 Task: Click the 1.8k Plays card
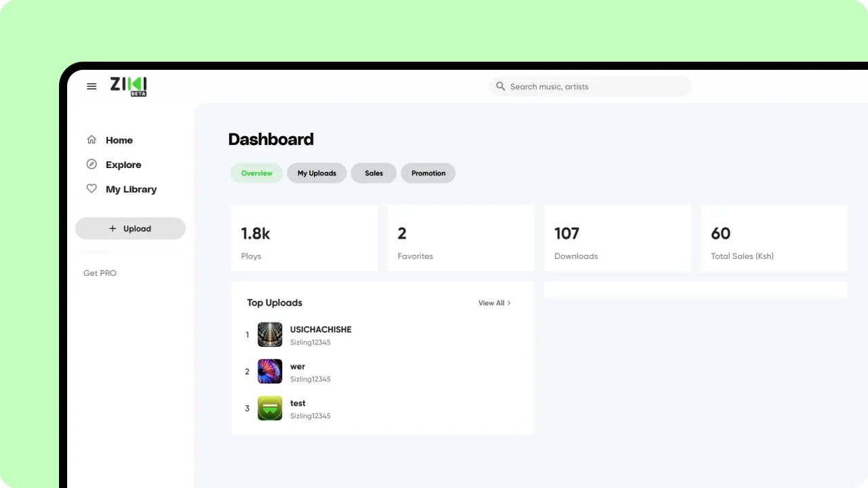304,238
